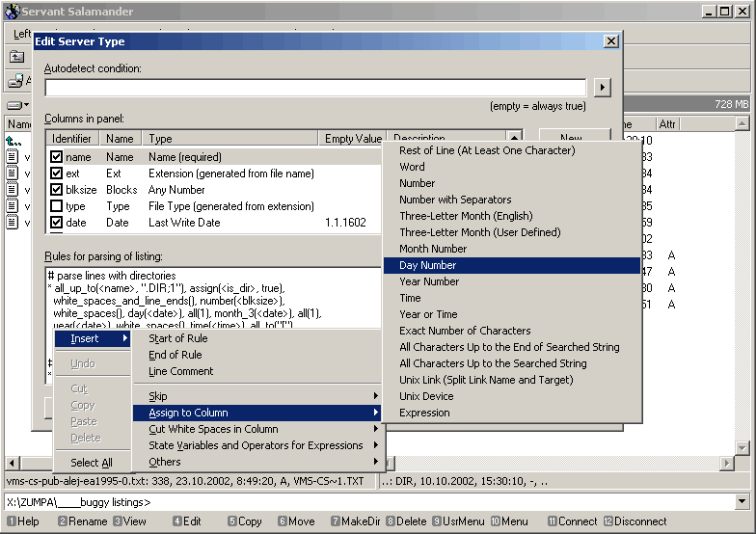Click the right panel vertical scrollbar down arrow
756x534 pixels.
coord(742,447)
